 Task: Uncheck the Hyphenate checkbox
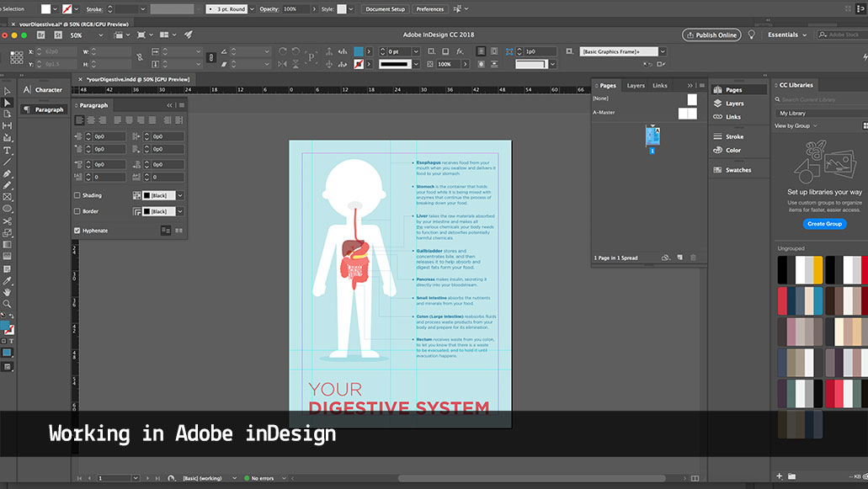point(77,230)
